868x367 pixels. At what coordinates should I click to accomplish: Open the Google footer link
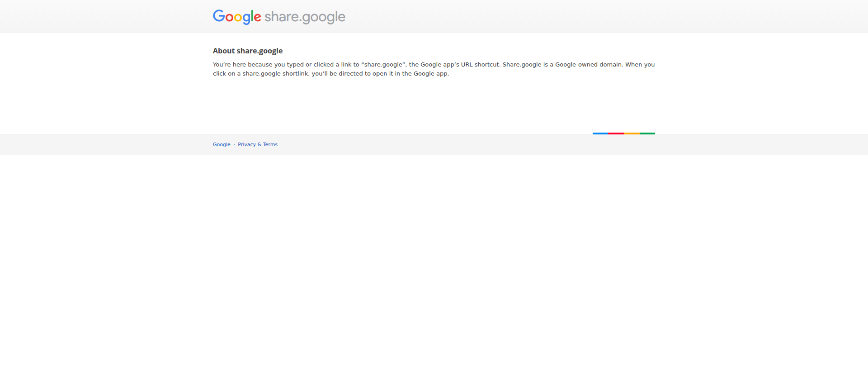pyautogui.click(x=222, y=145)
